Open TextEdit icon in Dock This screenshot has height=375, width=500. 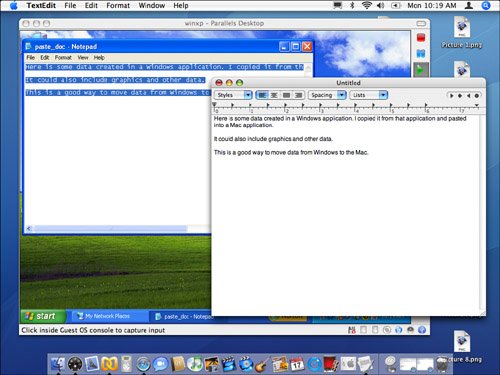(x=365, y=364)
